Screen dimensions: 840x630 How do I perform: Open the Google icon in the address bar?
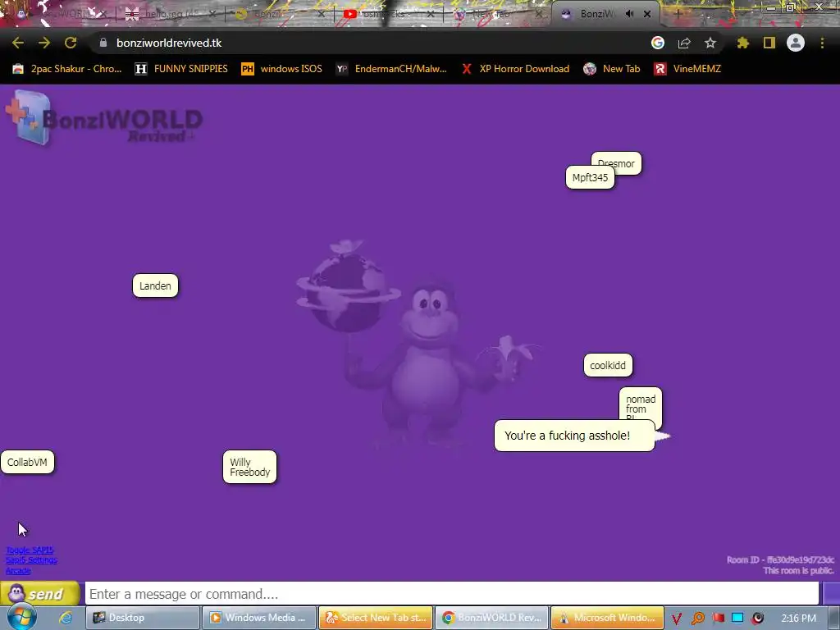click(658, 43)
